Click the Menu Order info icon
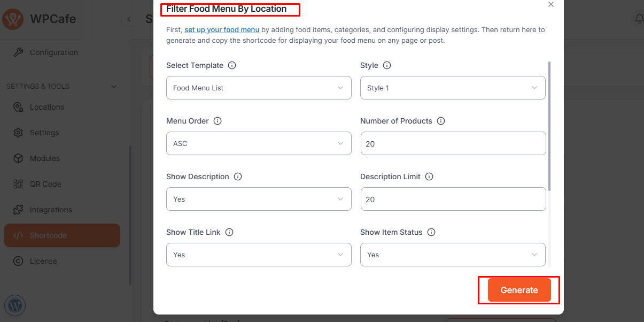 [218, 121]
